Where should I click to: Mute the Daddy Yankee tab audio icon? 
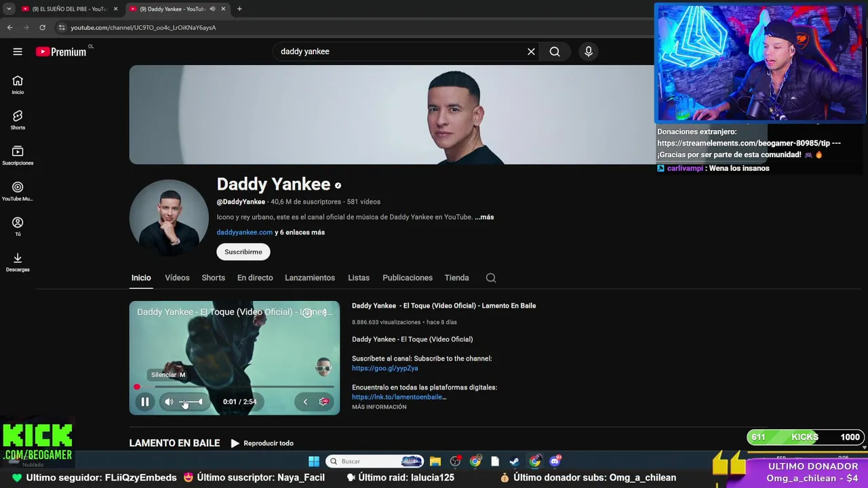[212, 9]
